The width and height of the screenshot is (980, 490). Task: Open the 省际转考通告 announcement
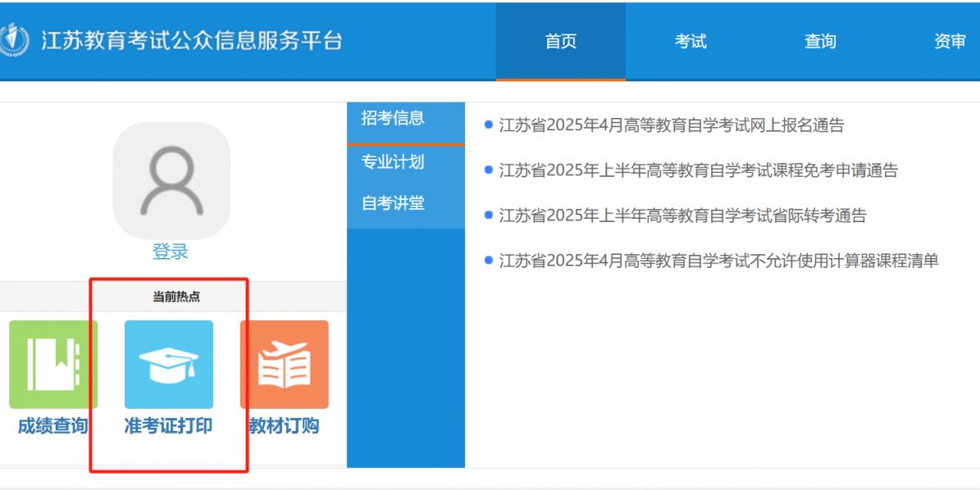tap(682, 216)
